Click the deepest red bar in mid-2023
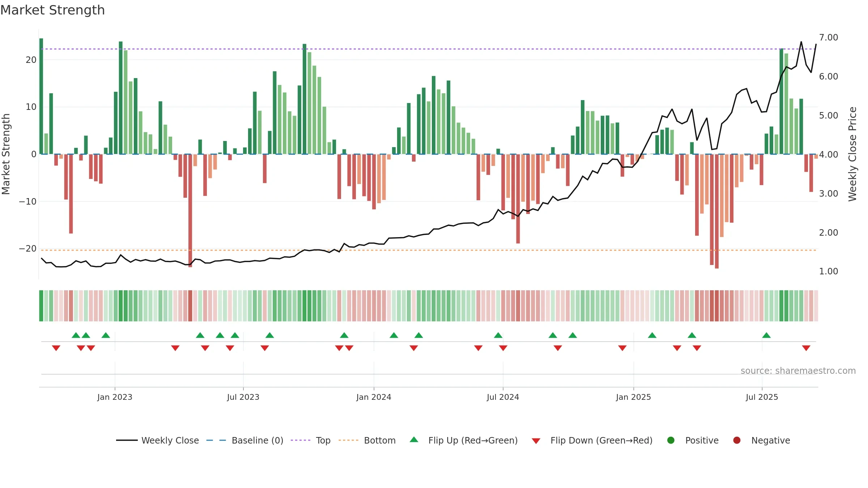The image size is (868, 488). pos(190,210)
